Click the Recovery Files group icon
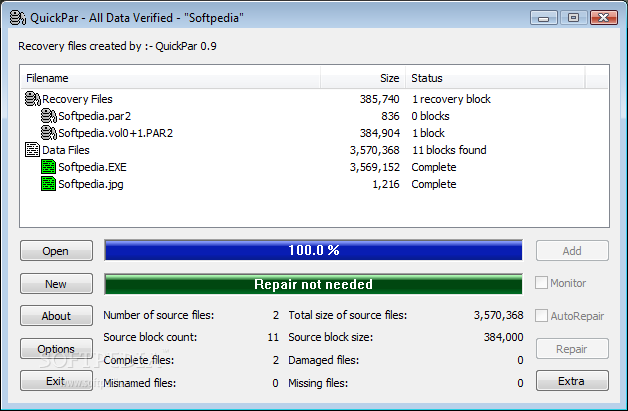The image size is (628, 411). pos(32,99)
